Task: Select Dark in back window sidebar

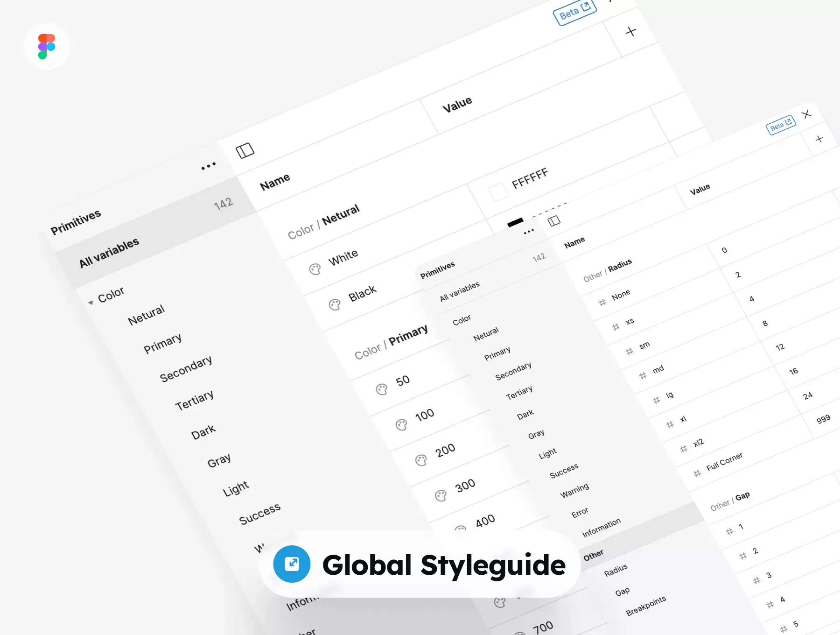Action: pos(204,432)
